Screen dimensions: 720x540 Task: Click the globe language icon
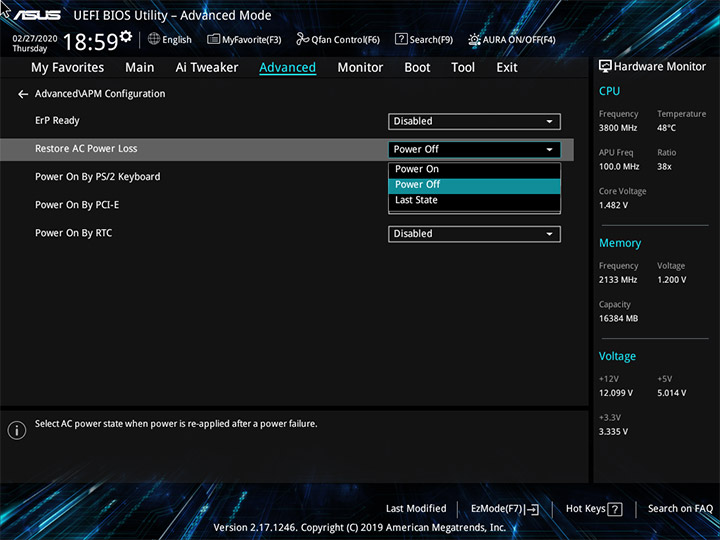tap(154, 39)
